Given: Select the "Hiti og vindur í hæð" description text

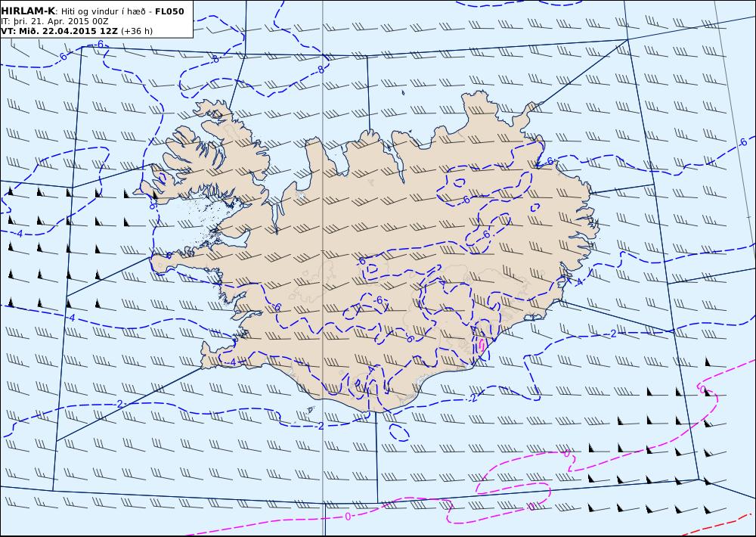Looking at the screenshot, I should pyautogui.click(x=103, y=11).
